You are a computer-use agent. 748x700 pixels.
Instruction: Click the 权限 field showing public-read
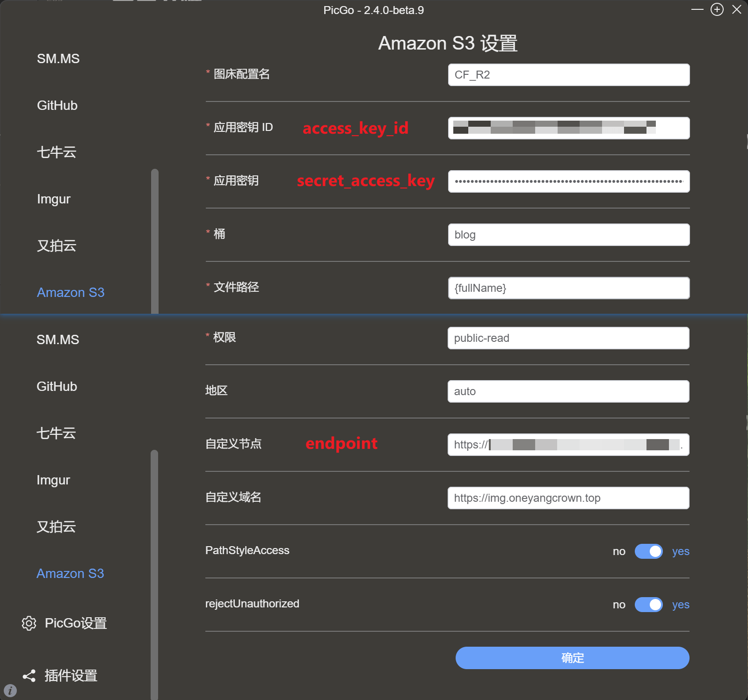click(568, 338)
